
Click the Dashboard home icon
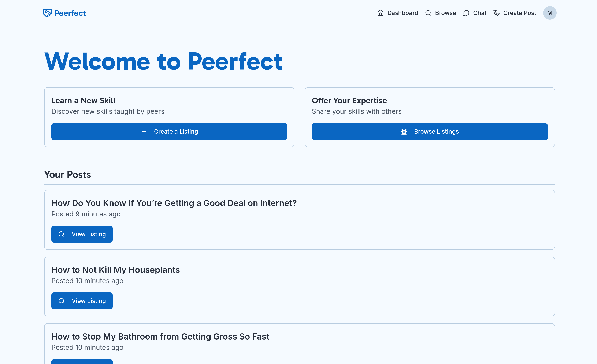(x=380, y=13)
